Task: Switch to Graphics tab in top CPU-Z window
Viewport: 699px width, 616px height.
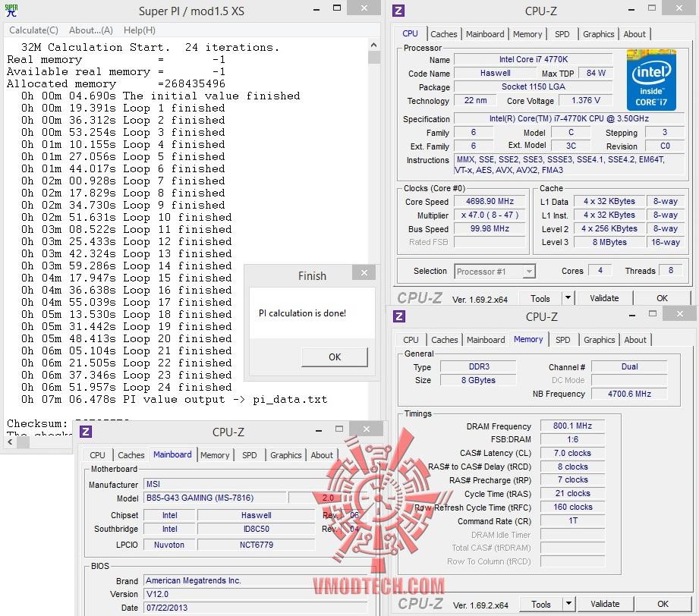Action: (598, 34)
